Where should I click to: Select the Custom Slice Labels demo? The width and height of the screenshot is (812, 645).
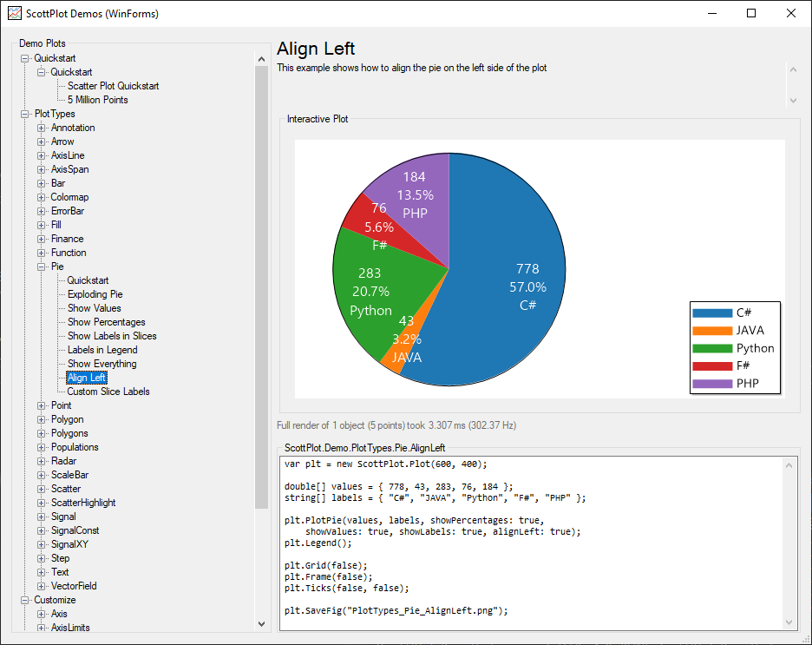pos(108,392)
